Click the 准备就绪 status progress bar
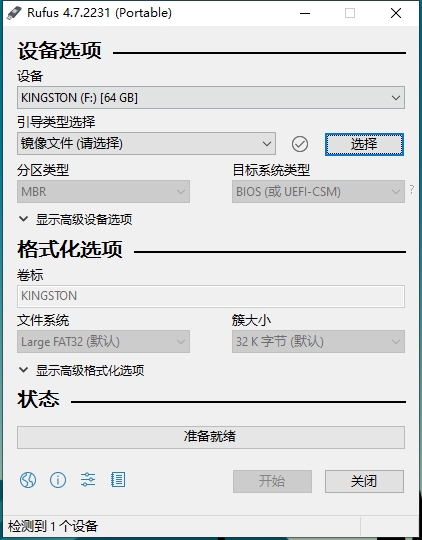422x540 pixels. (x=211, y=437)
